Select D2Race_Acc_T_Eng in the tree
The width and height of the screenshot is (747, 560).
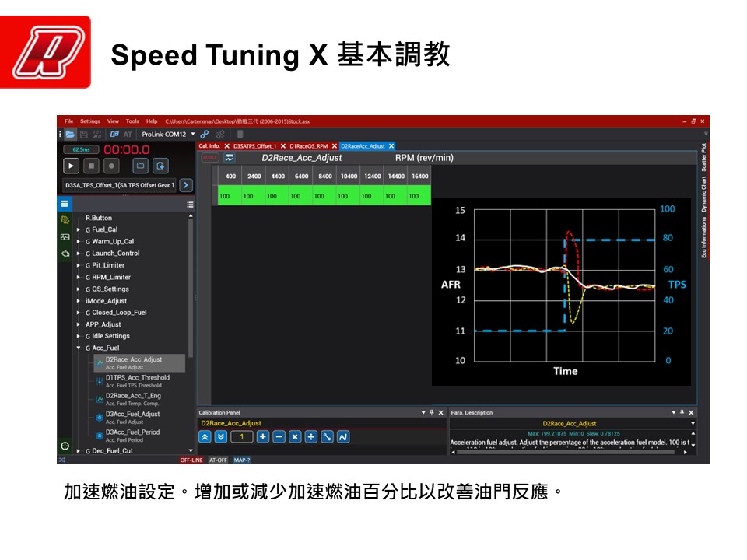[133, 399]
